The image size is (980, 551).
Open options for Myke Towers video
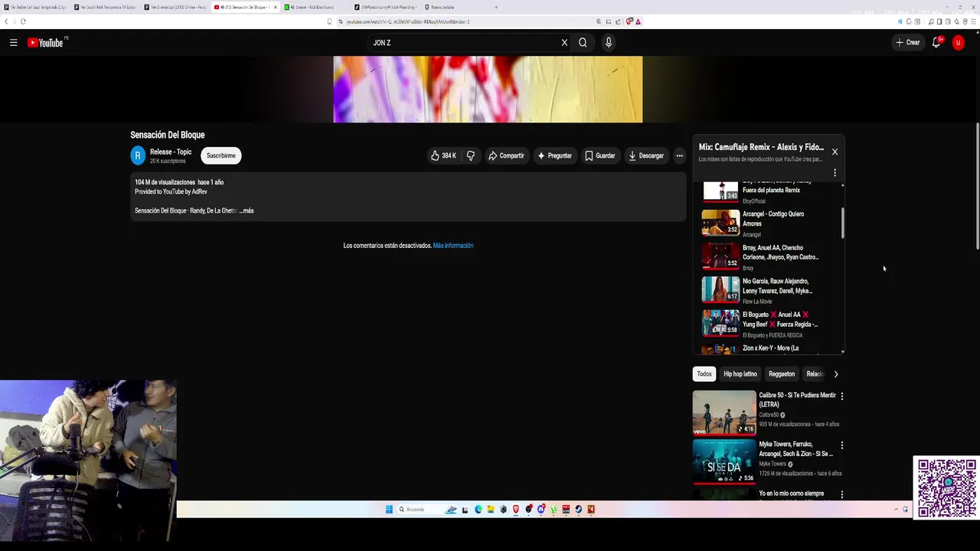point(842,445)
